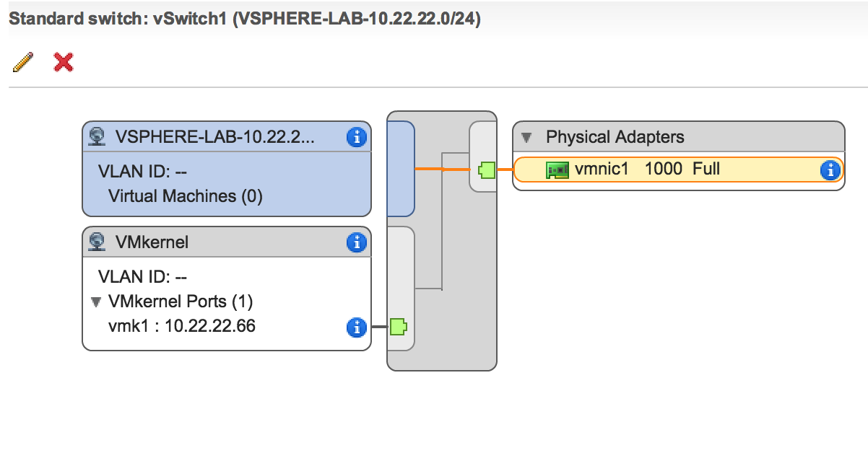The image size is (868, 453).
Task: Select the VMkernel port group header
Action: (x=152, y=242)
